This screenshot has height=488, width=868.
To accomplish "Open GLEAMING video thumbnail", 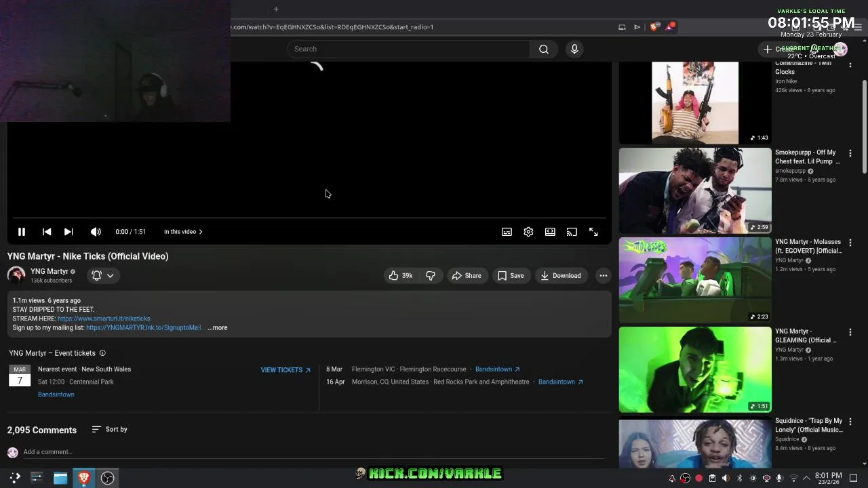I will point(695,369).
